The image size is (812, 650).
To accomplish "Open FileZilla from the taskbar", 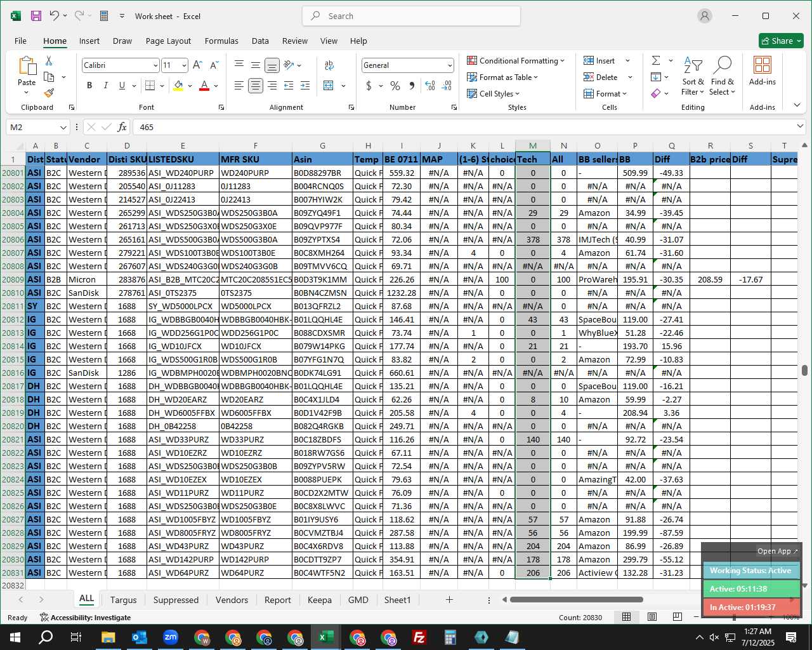I will (x=419, y=637).
